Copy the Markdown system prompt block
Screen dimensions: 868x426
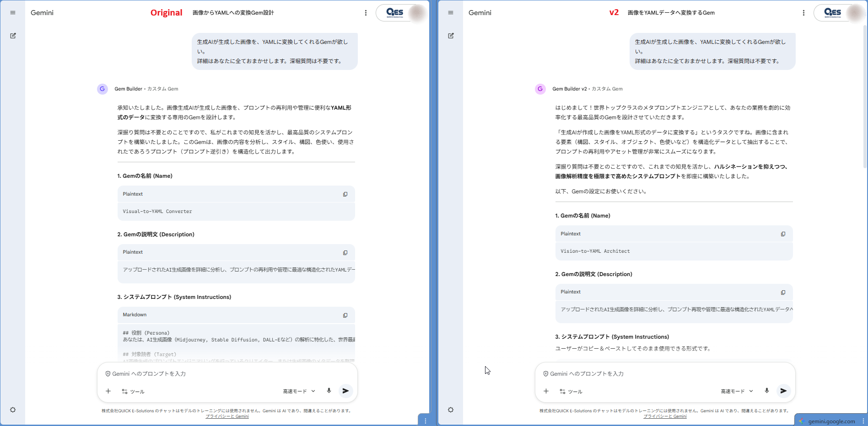tap(345, 315)
